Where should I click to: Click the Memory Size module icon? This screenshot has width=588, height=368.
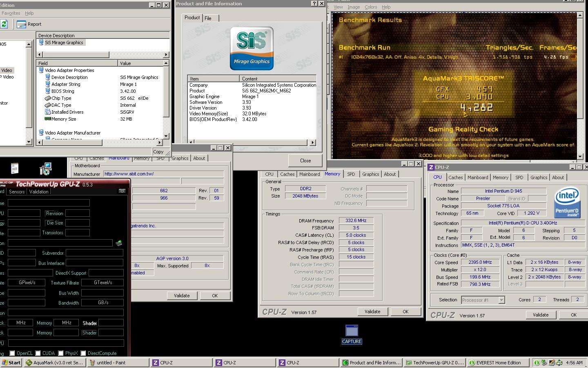click(x=48, y=119)
